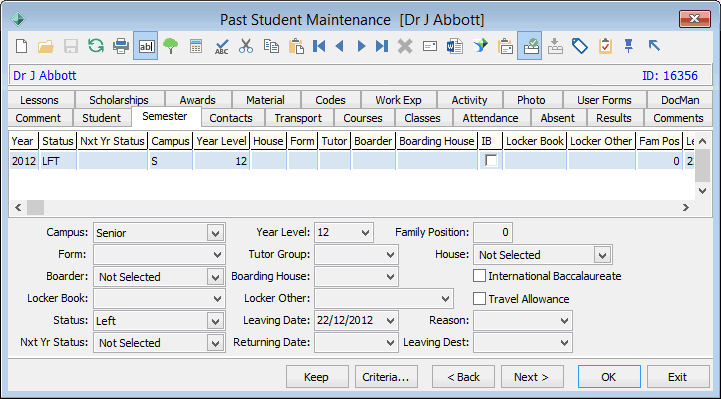Open the Campus dropdown showing Senior
Screen dimensions: 721x399
pos(215,233)
